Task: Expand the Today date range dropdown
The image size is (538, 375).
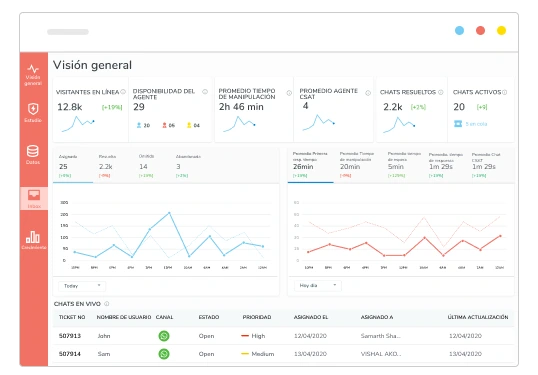Action: (82, 286)
